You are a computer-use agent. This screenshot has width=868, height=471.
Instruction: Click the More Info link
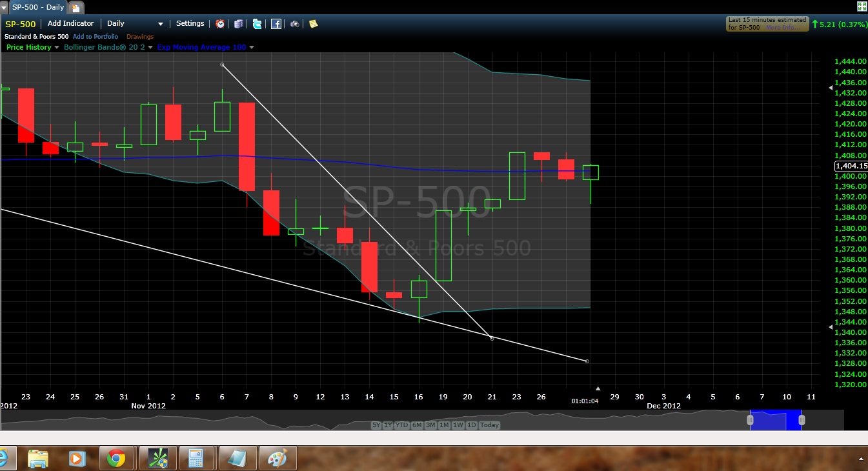pyautogui.click(x=782, y=28)
